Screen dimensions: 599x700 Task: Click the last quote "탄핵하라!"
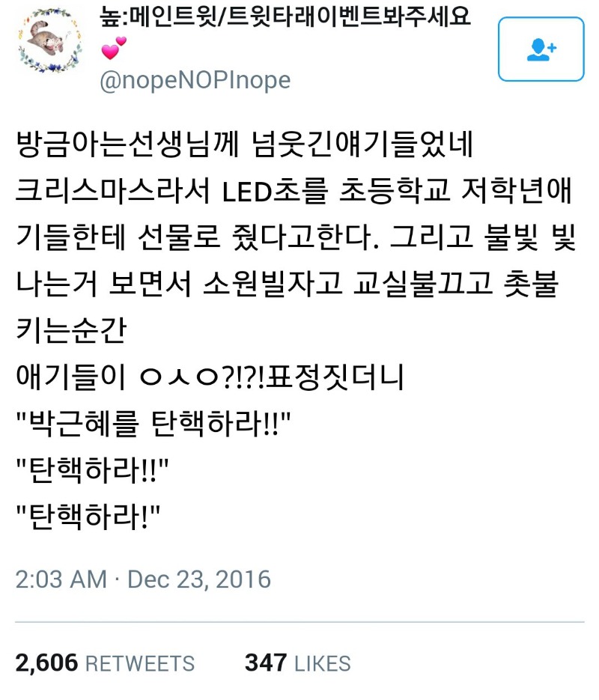pos(88,516)
